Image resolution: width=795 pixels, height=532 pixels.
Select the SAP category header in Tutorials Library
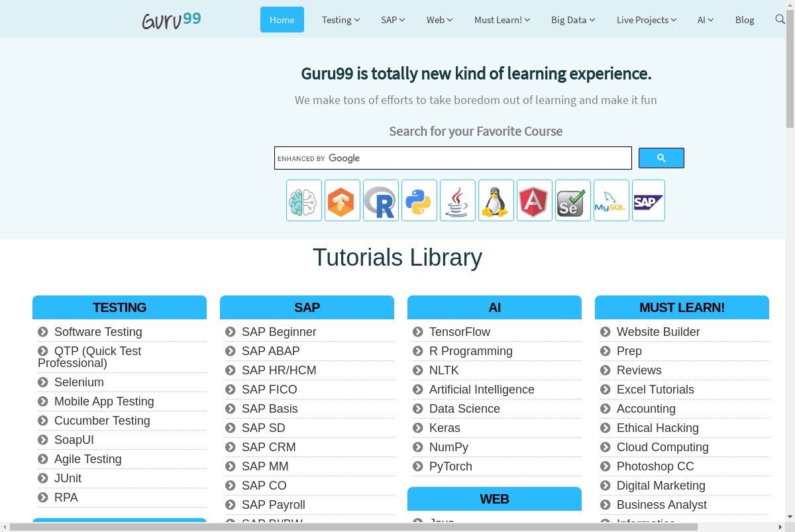(307, 307)
